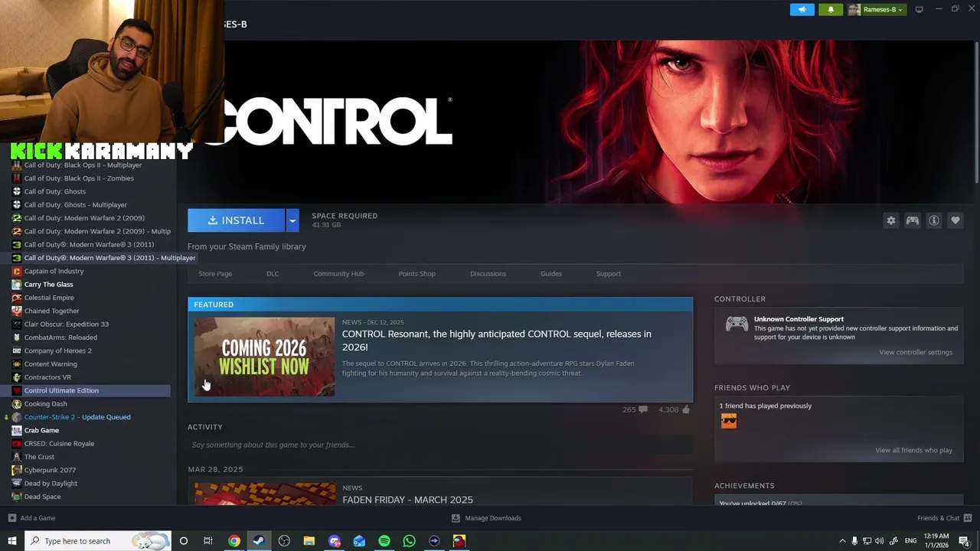Click the activity status text field
Screen dimensions: 980x551
440,445
